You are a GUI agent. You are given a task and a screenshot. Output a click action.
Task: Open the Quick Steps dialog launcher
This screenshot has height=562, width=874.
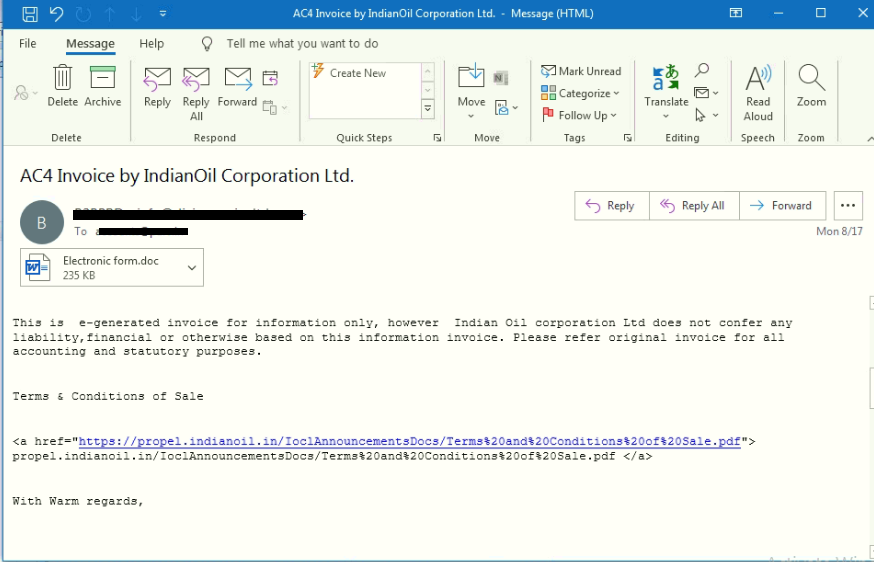[437, 138]
